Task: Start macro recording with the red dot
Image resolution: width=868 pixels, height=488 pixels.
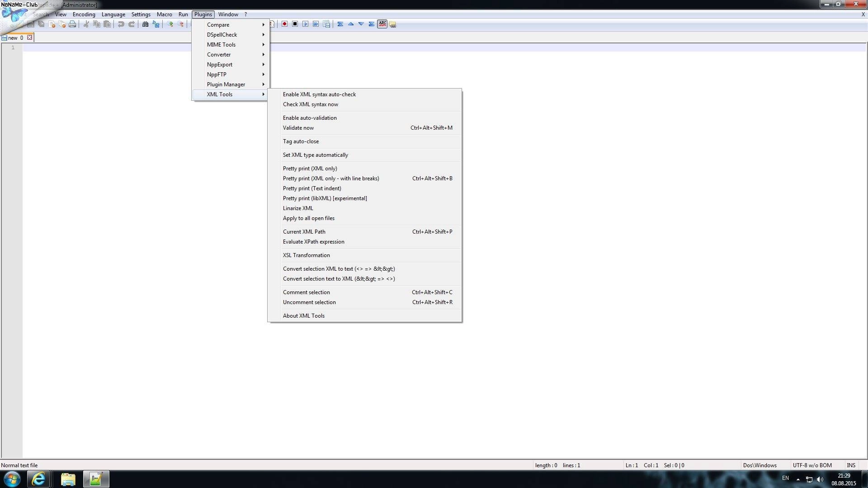Action: (x=284, y=24)
